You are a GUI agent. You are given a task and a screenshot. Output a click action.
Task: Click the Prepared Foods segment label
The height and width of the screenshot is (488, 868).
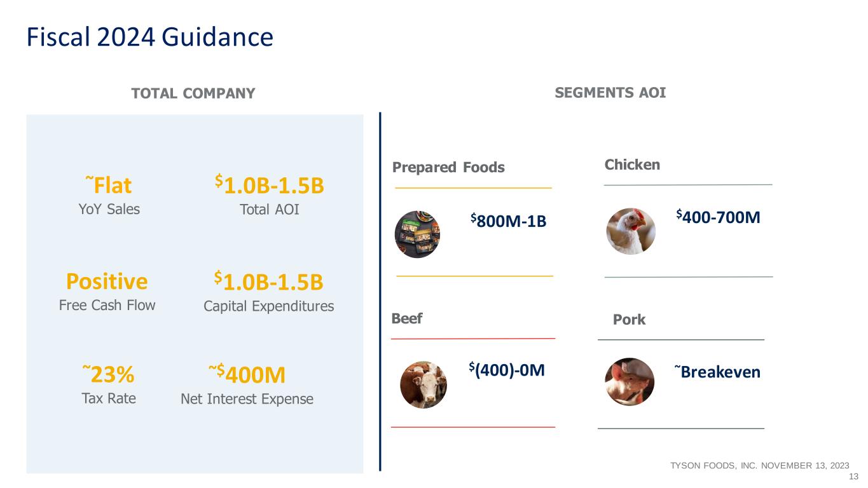coord(448,167)
